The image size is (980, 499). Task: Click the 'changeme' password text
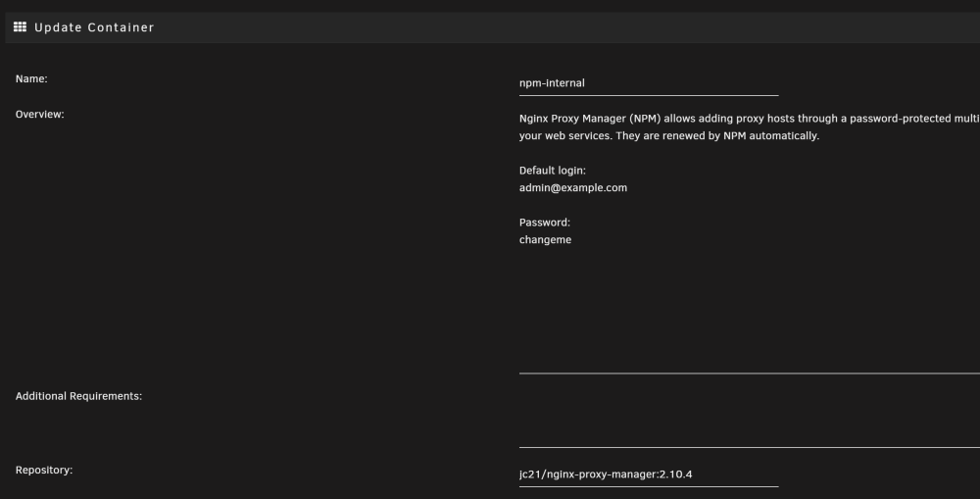(545, 240)
